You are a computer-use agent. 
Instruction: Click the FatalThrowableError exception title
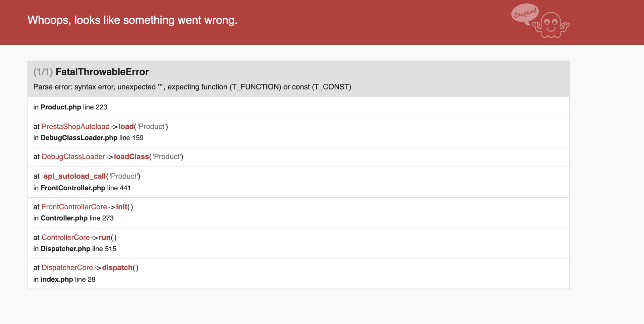coord(102,72)
